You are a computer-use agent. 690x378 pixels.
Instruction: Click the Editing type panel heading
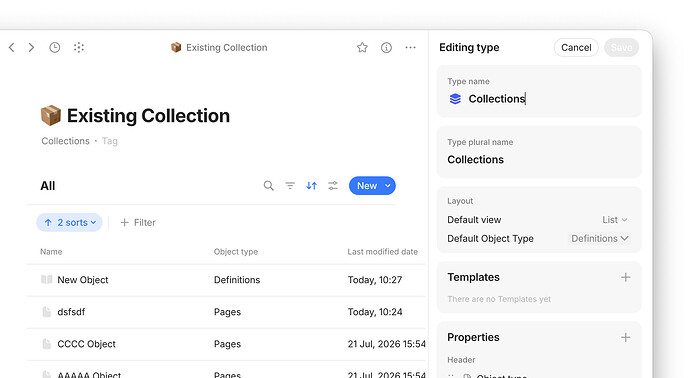pos(469,48)
